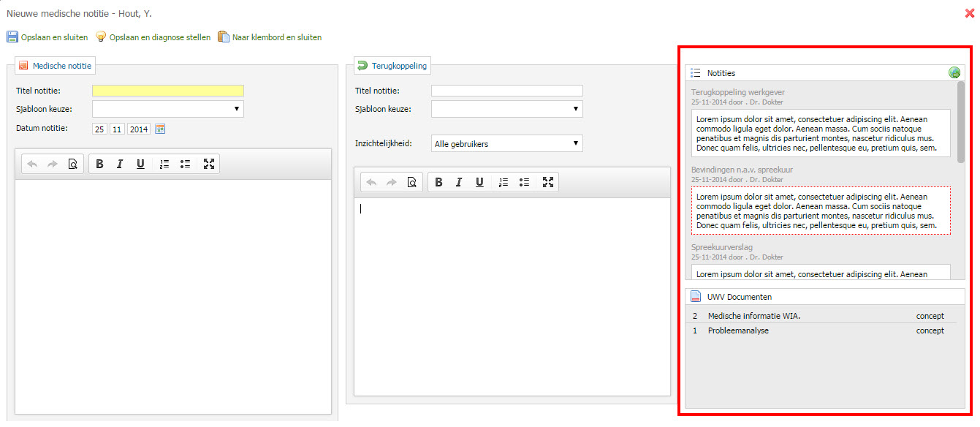Toggle Italic in the Terugkoppeling editor toolbar

click(459, 183)
